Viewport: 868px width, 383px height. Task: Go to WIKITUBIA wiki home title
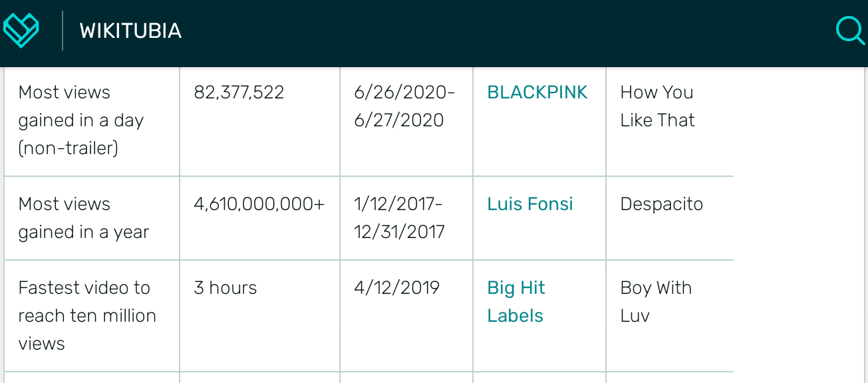[x=130, y=31]
